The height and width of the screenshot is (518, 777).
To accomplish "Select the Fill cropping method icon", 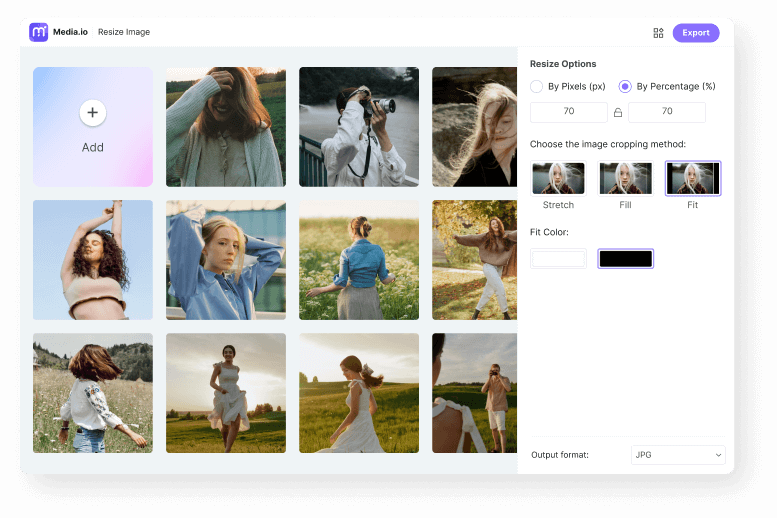I will (x=625, y=178).
